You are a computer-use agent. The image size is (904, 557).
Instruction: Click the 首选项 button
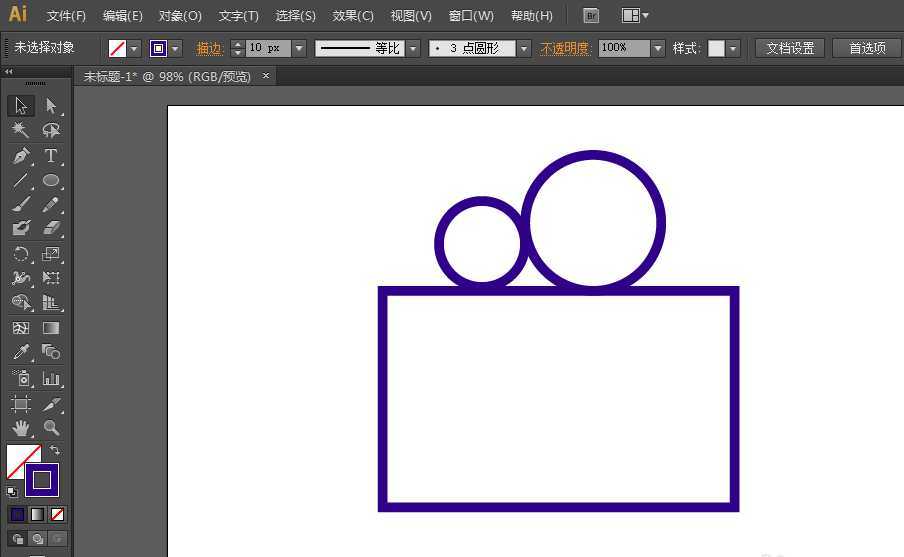click(x=867, y=48)
